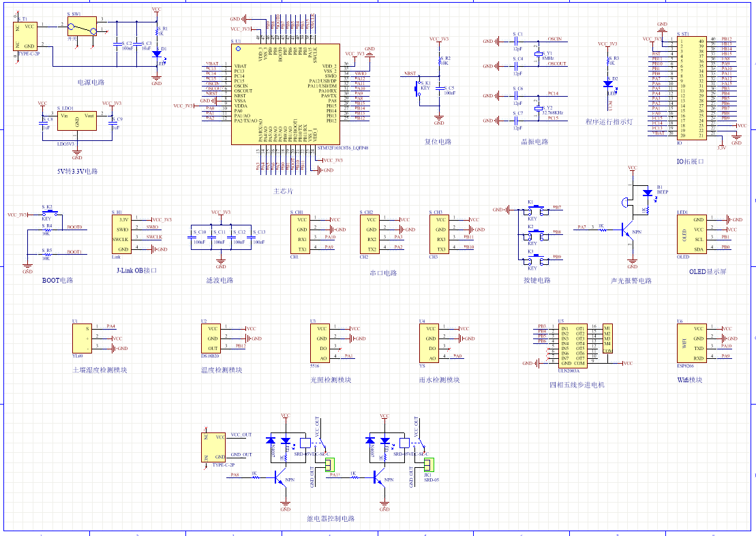
Task: Select the U1 YL69 soil moisture module
Action: 82,338
